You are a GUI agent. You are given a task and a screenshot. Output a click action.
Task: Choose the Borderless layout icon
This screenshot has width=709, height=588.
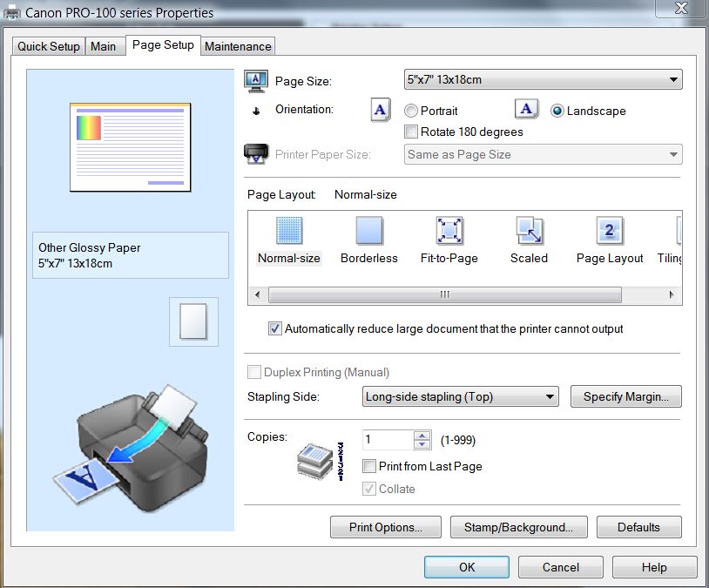369,230
